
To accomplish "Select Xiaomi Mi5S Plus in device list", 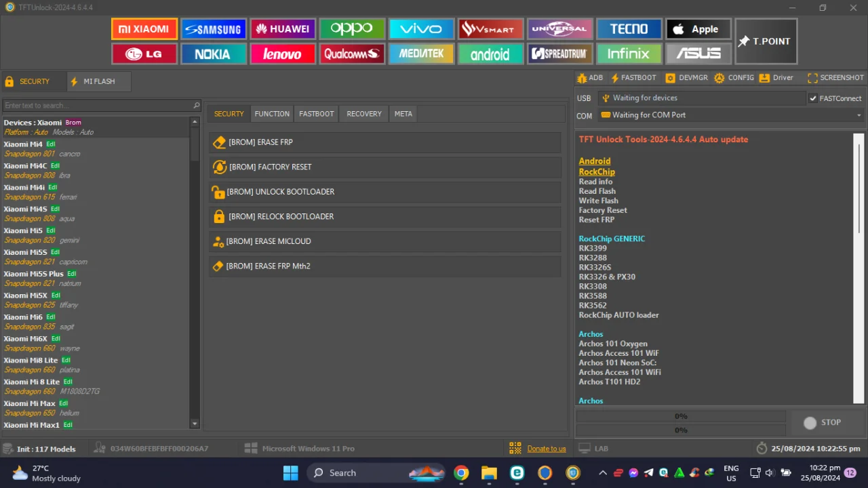I will [95, 279].
